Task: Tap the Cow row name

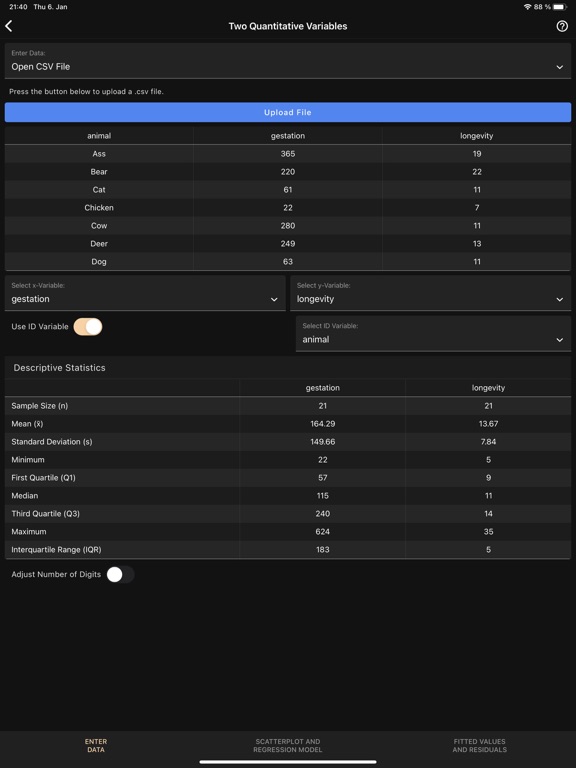Action: 99,226
